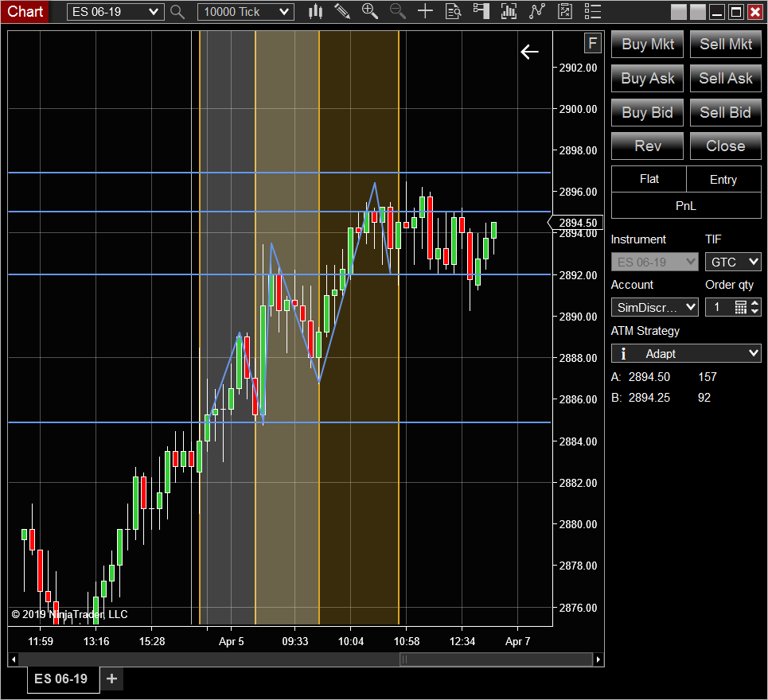Open the ES 06-19 instrument dropdown
Screen dimensions: 768x700
(x=115, y=12)
